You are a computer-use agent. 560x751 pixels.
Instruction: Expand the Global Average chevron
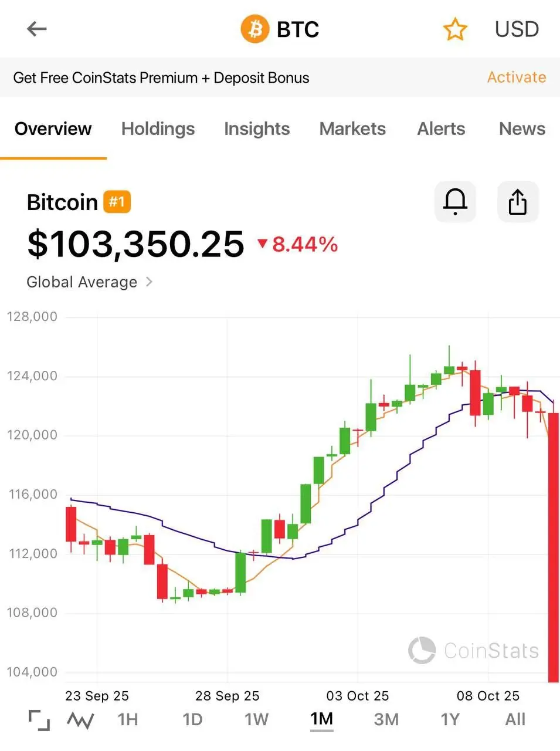pos(149,282)
